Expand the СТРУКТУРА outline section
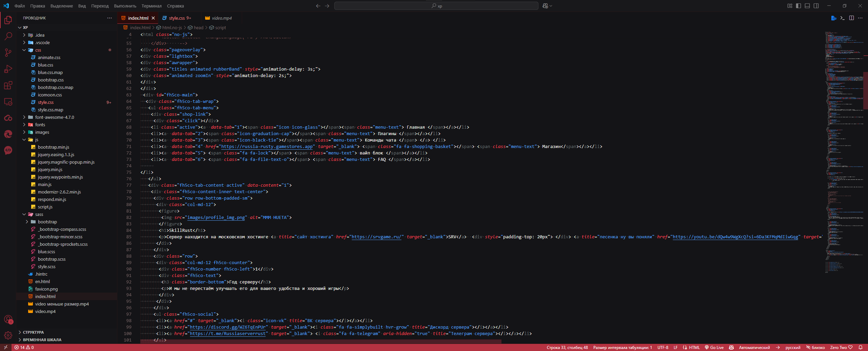The width and height of the screenshot is (868, 351). pos(33,332)
